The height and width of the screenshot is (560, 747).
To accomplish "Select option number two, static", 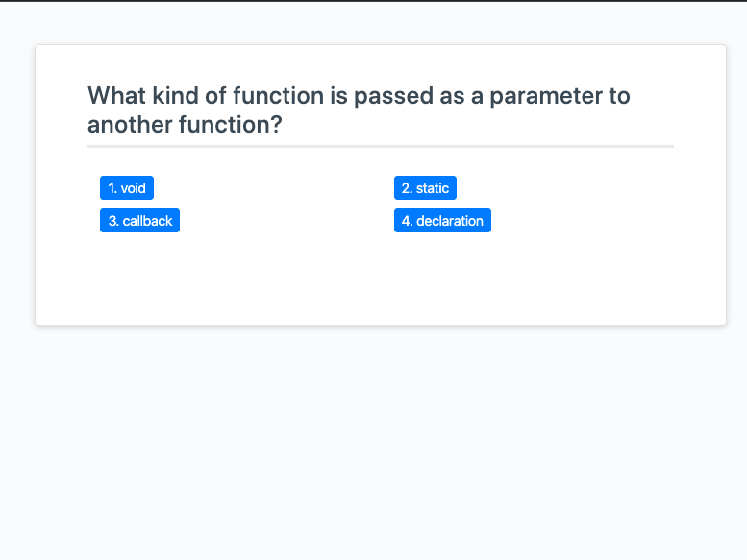I will pyautogui.click(x=426, y=188).
